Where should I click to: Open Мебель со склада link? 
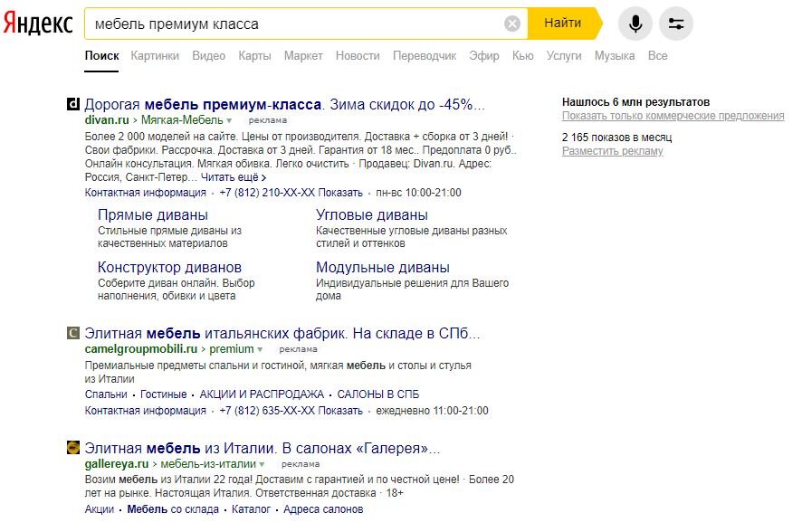click(173, 509)
